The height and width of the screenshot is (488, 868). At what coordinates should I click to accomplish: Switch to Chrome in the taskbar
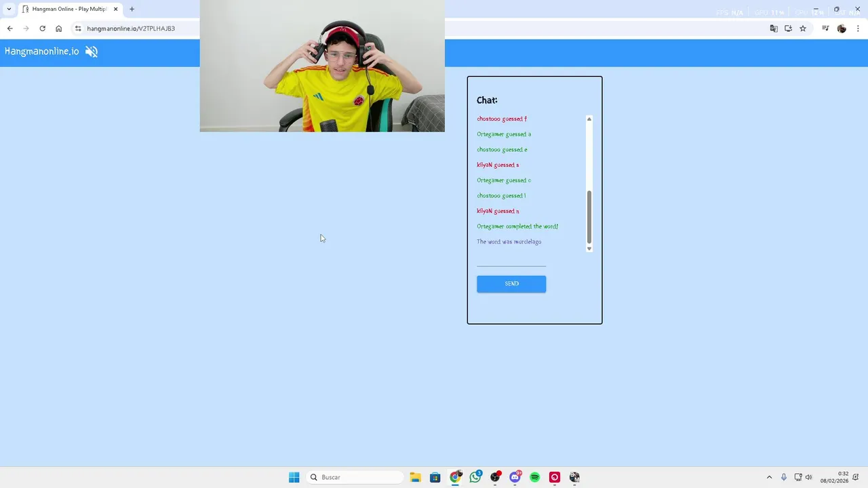click(x=455, y=477)
